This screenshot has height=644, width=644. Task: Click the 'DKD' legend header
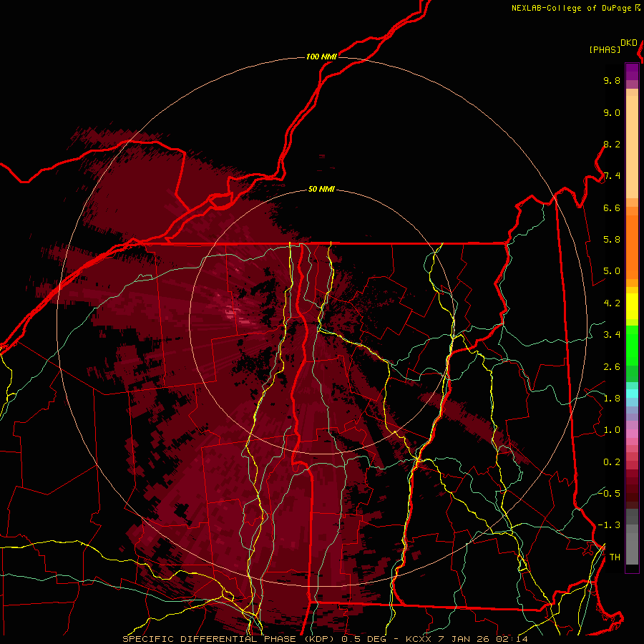[629, 43]
